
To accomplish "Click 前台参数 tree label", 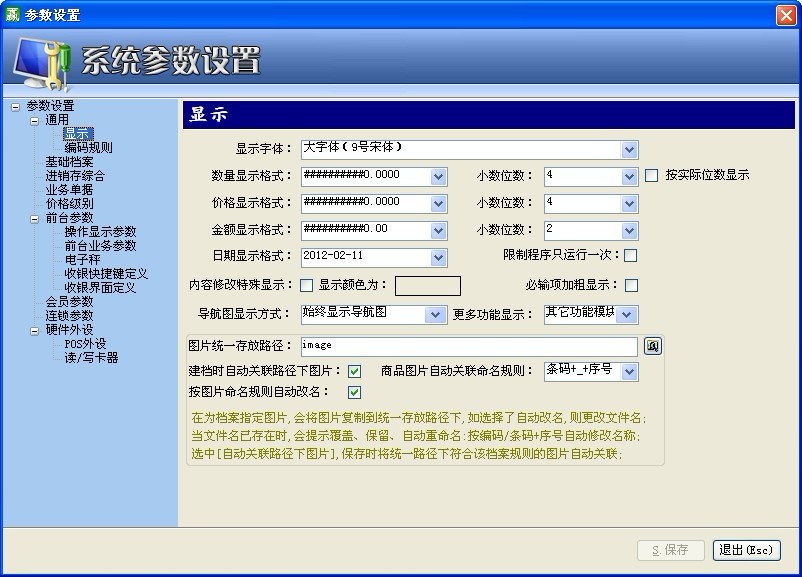I will (x=70, y=218).
